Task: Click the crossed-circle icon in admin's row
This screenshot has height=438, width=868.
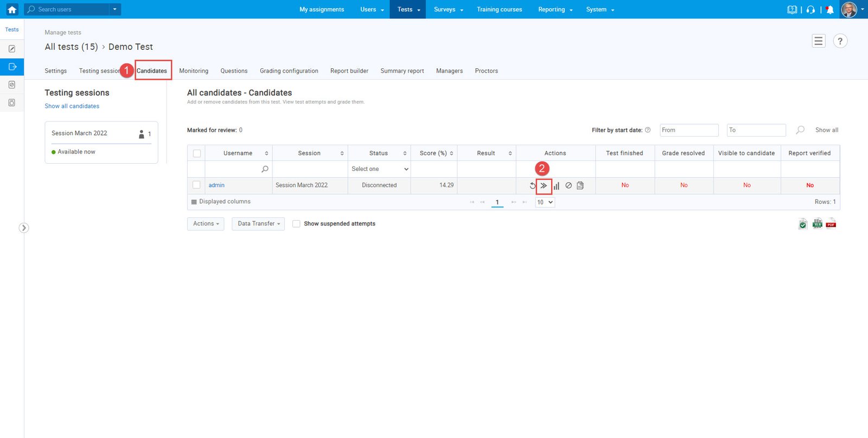Action: (569, 185)
